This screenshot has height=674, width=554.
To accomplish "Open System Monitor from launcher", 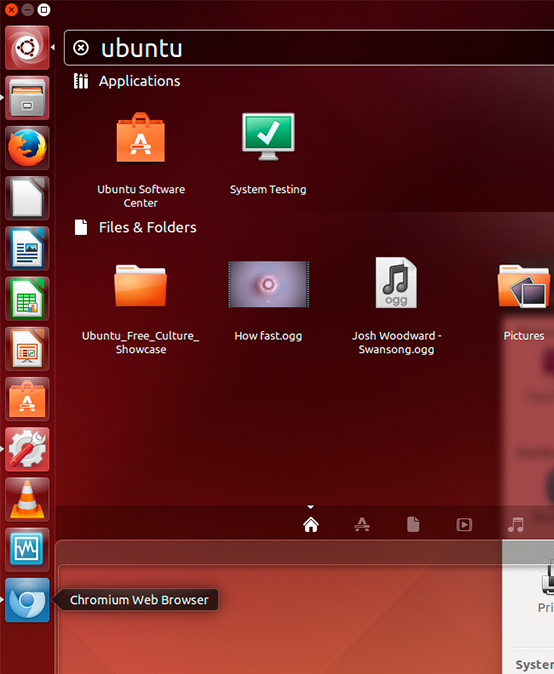I will (x=27, y=550).
